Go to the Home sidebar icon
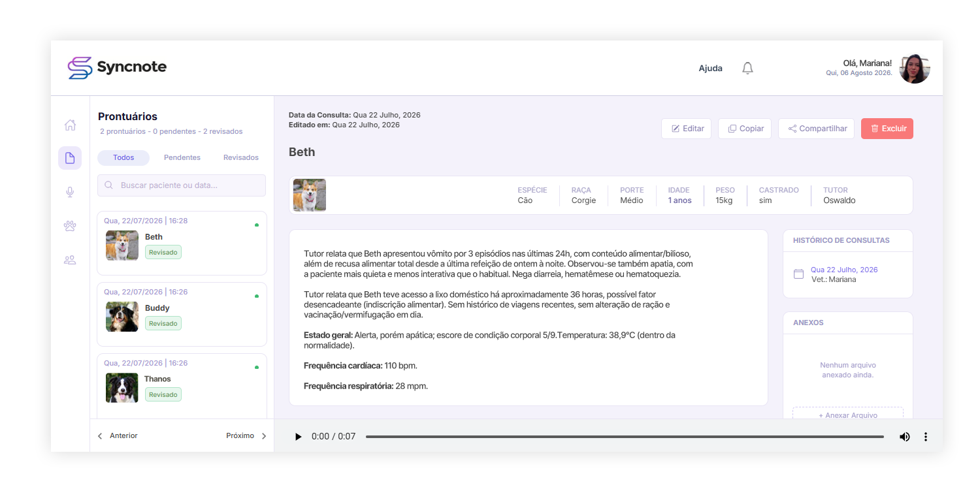Screen dimensions: 980x489 (x=70, y=125)
